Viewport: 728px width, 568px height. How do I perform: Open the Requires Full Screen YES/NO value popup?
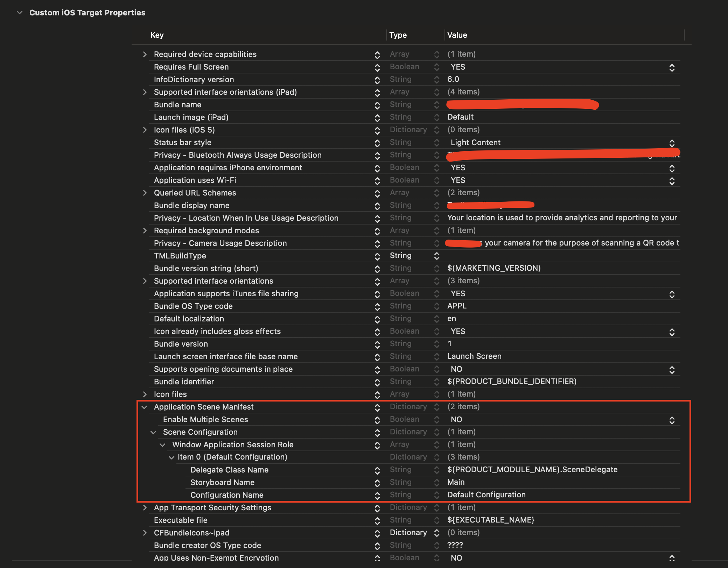(672, 67)
